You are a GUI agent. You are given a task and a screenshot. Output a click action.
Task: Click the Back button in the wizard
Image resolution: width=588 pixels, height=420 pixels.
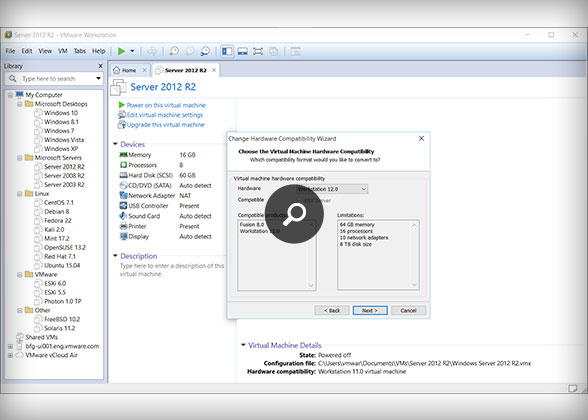(332, 310)
